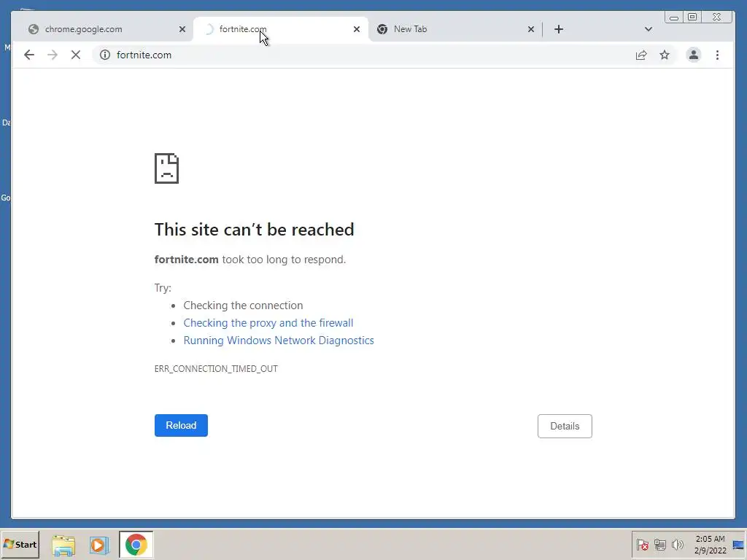Select the ERR_CONNECTION_TIMED_OUT error code text
This screenshot has height=560, width=747.
[x=216, y=368]
